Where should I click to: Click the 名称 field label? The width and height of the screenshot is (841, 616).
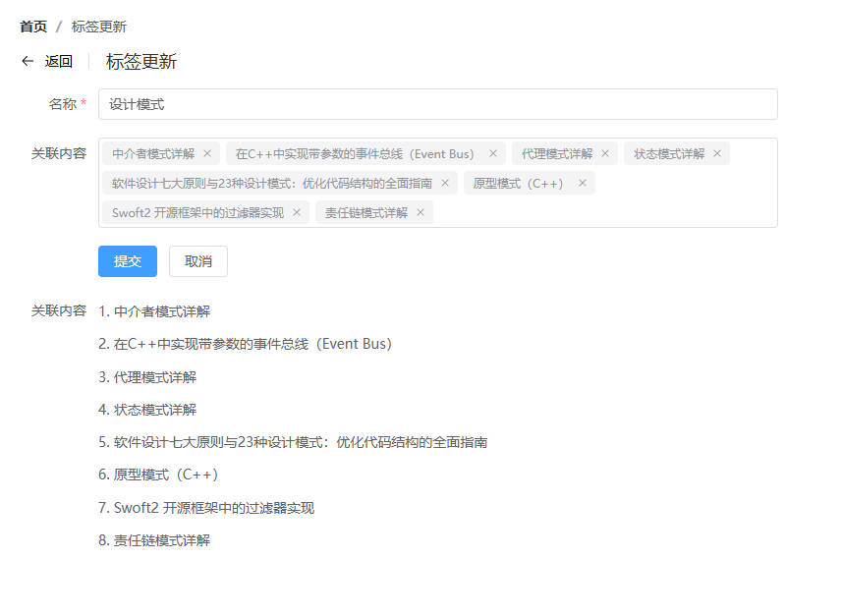click(x=63, y=104)
